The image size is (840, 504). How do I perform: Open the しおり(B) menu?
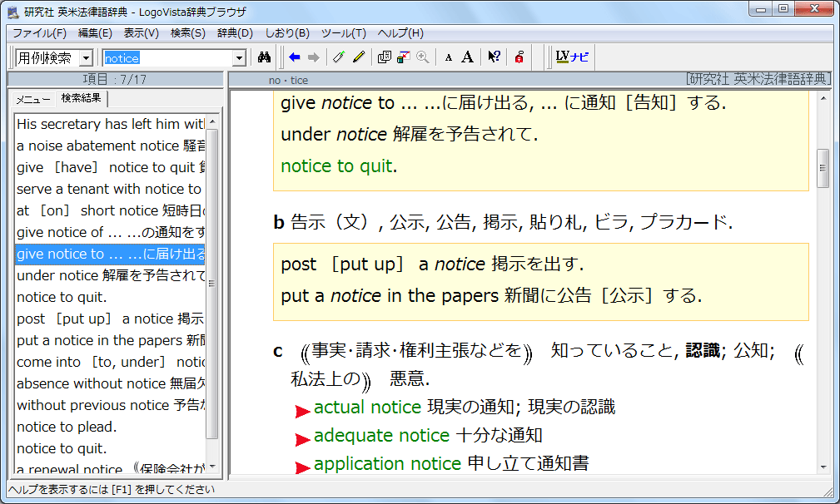(286, 33)
